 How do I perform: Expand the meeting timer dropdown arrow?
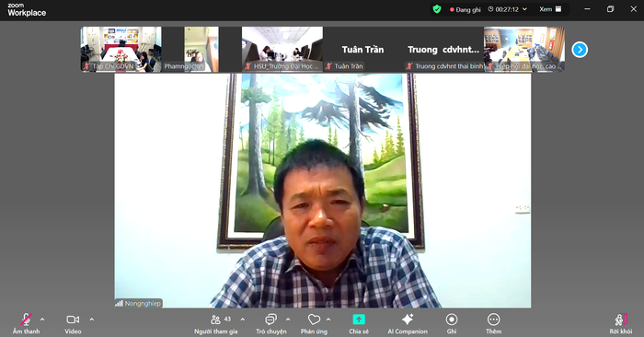[524, 9]
